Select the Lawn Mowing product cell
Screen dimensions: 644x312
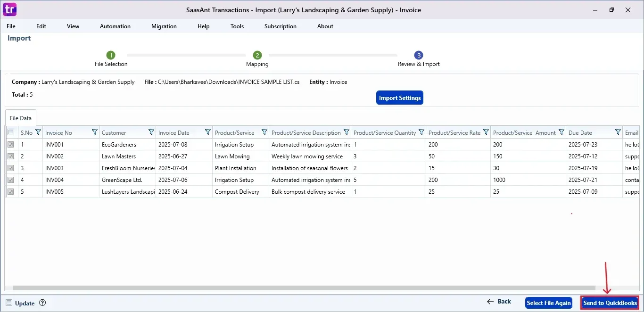click(240, 156)
